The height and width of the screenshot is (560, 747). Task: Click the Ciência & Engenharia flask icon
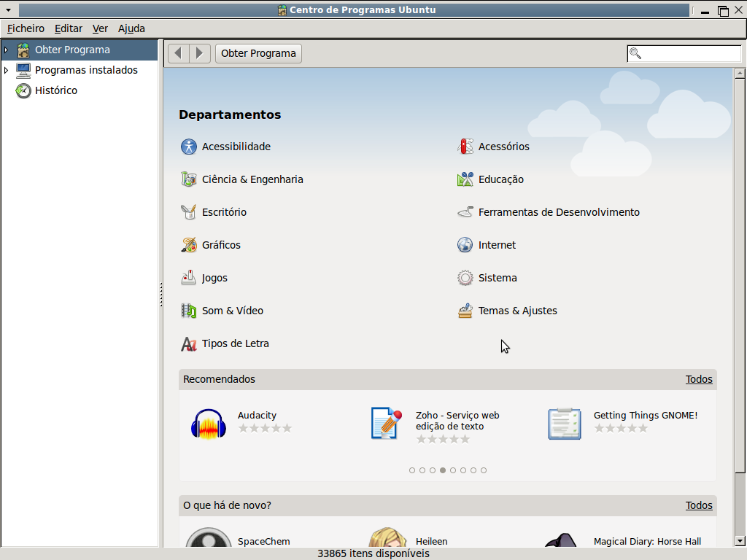[189, 179]
